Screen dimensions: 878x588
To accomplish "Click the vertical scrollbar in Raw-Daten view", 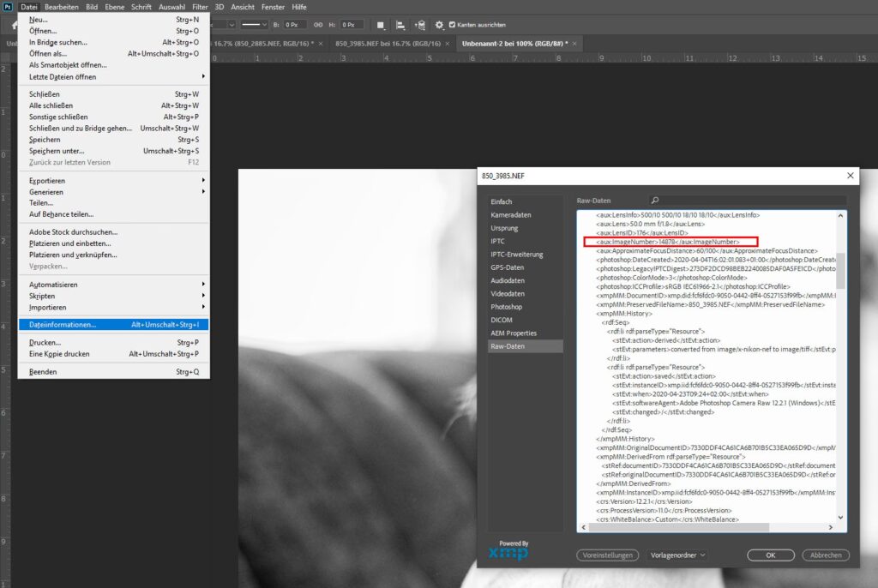I will [841, 269].
